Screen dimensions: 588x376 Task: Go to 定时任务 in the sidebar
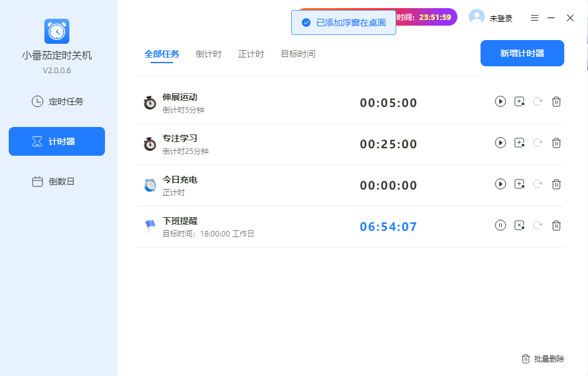pyautogui.click(x=57, y=101)
